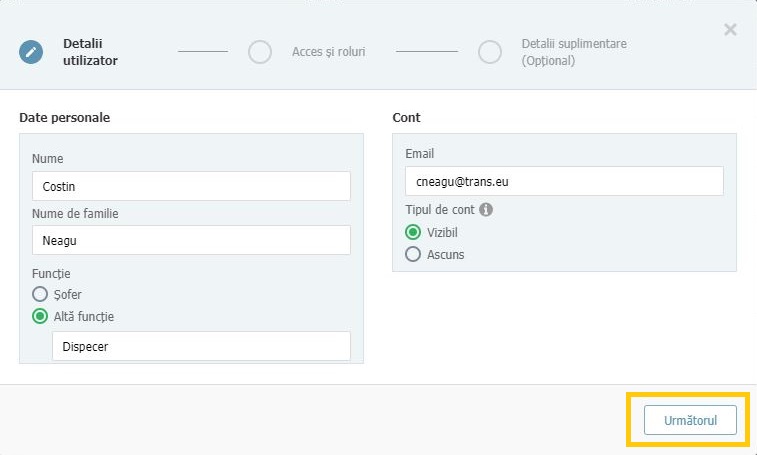Viewport: 757px width, 455px height.
Task: Click the Tipul de cont label text
Action: [x=440, y=210]
